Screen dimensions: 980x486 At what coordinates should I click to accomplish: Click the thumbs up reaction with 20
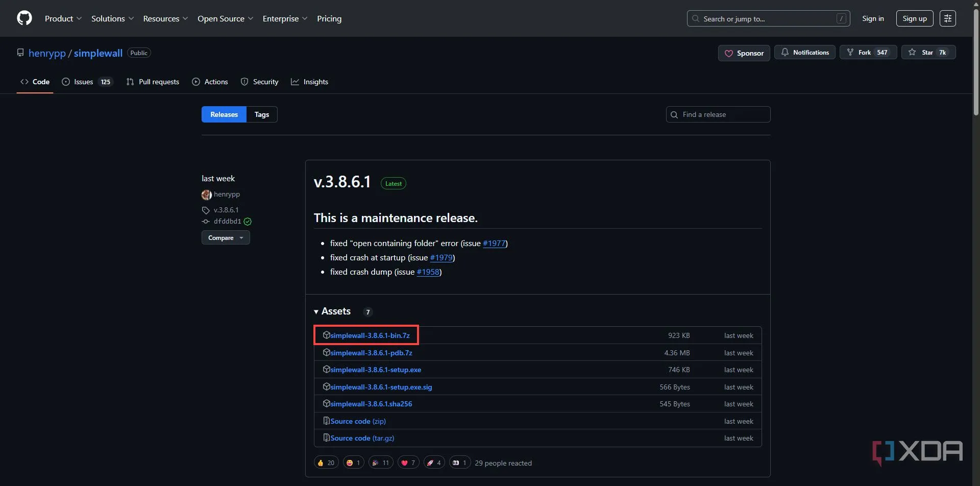click(x=326, y=463)
